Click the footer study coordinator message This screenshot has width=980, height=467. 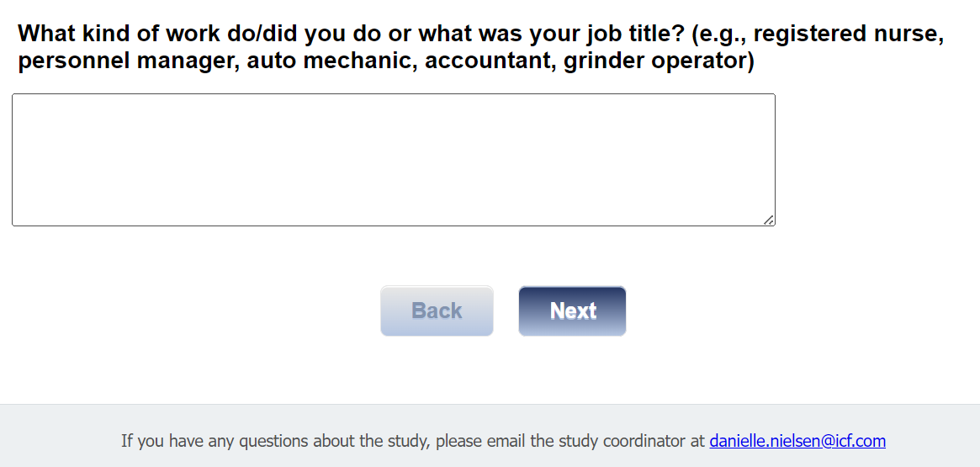click(x=414, y=441)
